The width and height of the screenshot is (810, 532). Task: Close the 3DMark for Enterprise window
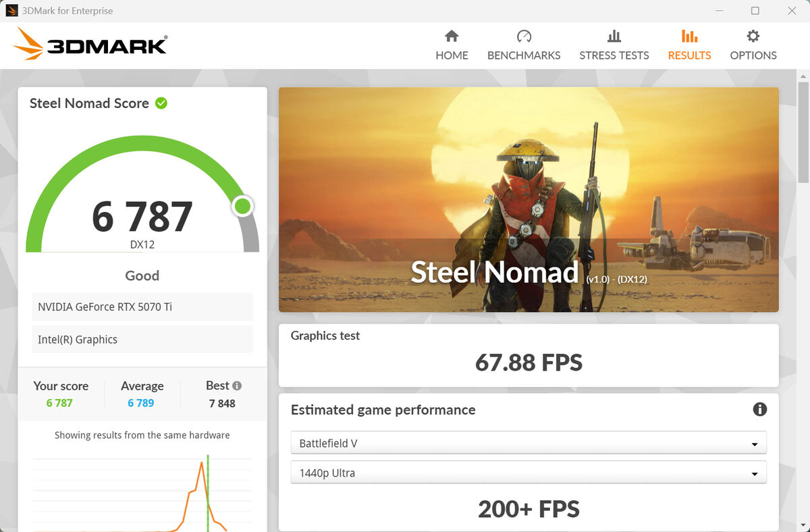(792, 11)
